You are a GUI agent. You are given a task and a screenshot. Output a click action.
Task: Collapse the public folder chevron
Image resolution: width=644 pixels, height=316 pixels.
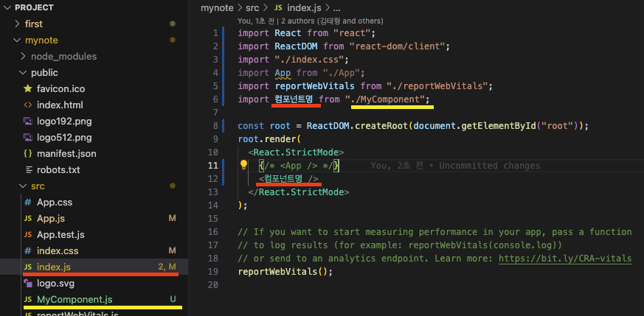23,72
